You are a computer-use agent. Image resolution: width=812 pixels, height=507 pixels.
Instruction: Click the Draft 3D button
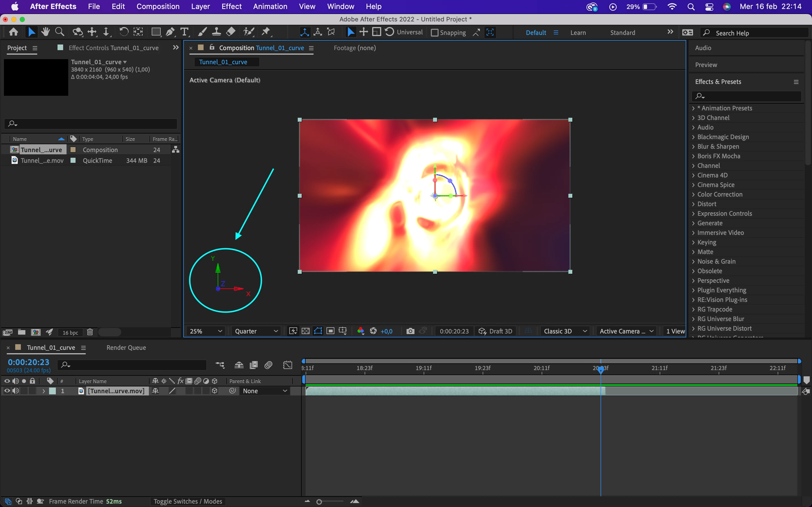click(496, 331)
